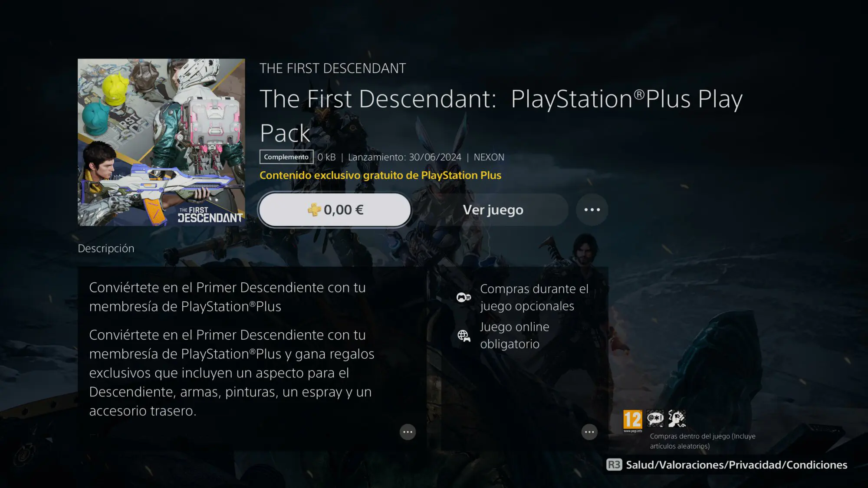Viewport: 868px width, 488px height.
Task: Click the PEGI in-game purchases descriptor icon
Action: [x=677, y=419]
